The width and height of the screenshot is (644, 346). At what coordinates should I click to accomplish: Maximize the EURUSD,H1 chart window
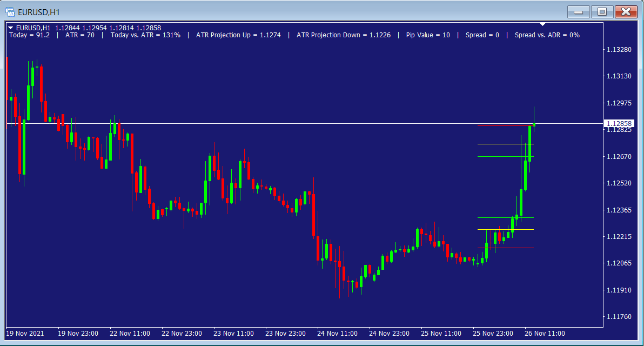tap(602, 11)
